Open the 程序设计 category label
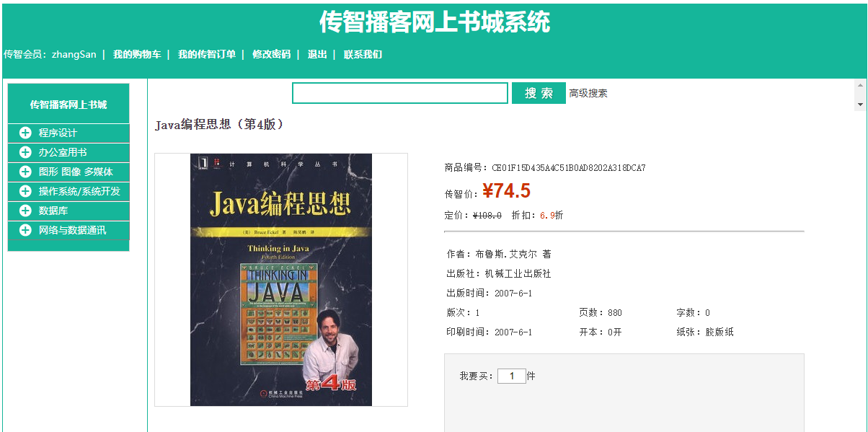Screen dimensions: 868x432 (x=58, y=133)
